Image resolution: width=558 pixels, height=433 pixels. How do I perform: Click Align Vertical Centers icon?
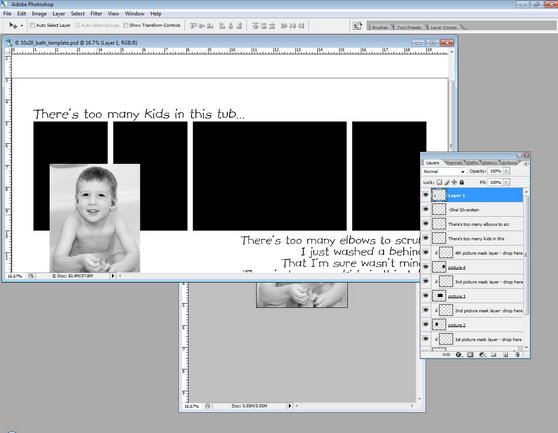click(x=202, y=26)
